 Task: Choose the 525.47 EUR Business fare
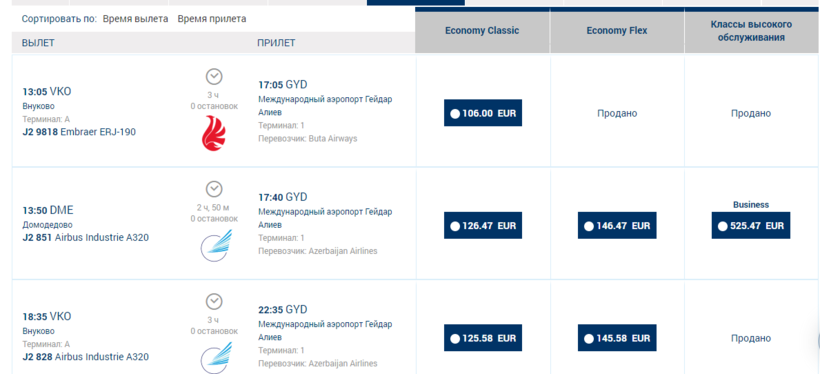751,225
